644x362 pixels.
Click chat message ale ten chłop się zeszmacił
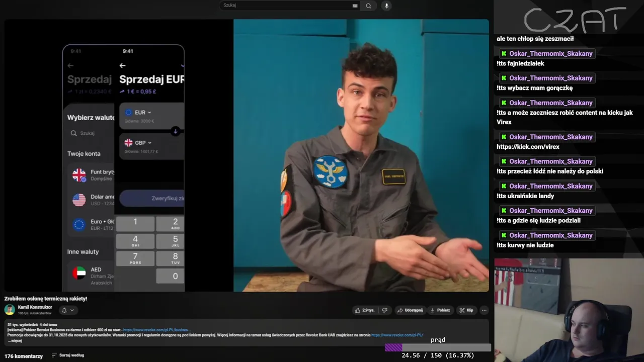point(535,39)
